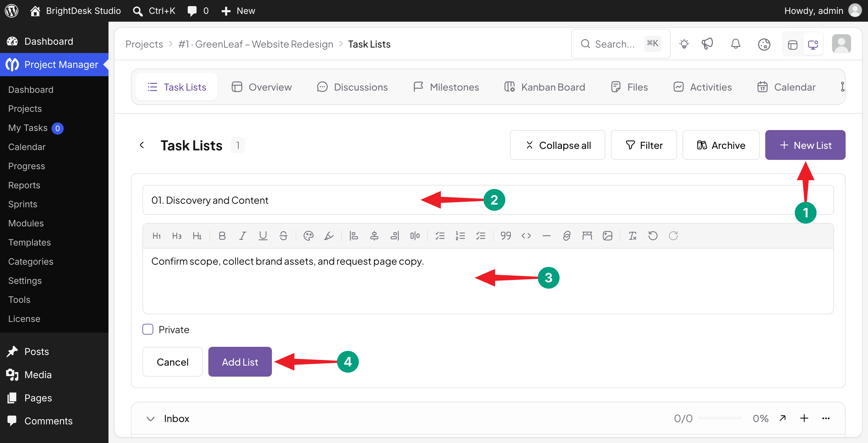This screenshot has height=443, width=868.
Task: Toggle underline formatting in description editor
Action: pos(263,236)
